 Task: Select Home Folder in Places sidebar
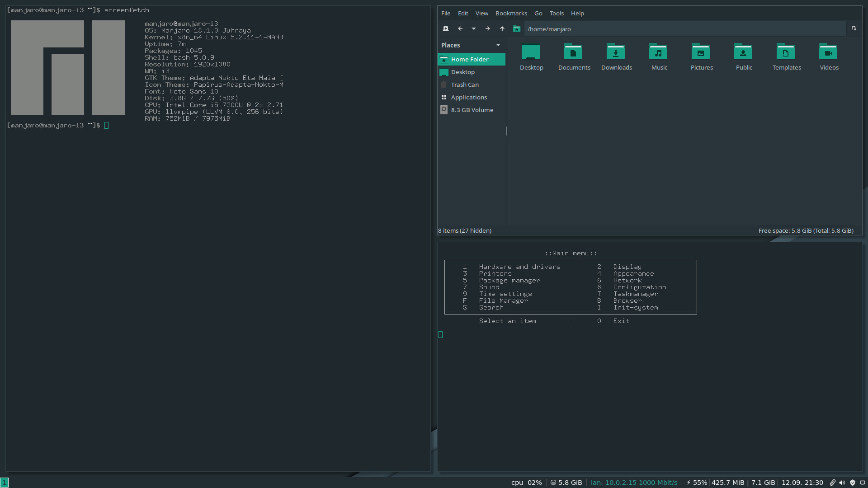pos(471,59)
